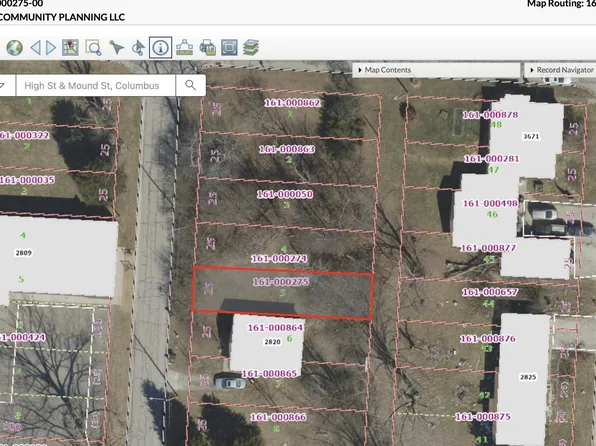Click the search magnifier button
Image resolution: width=596 pixels, height=446 pixels.
[x=191, y=85]
